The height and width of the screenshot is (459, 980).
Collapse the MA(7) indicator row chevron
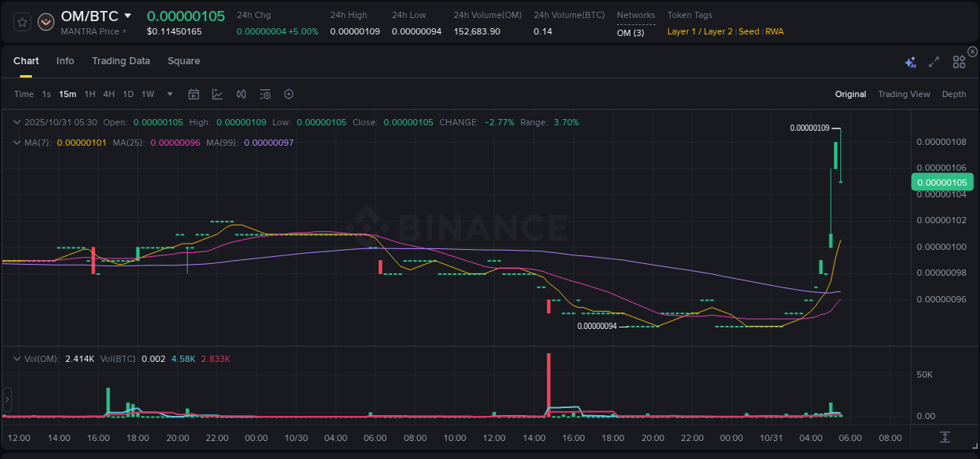click(17, 143)
